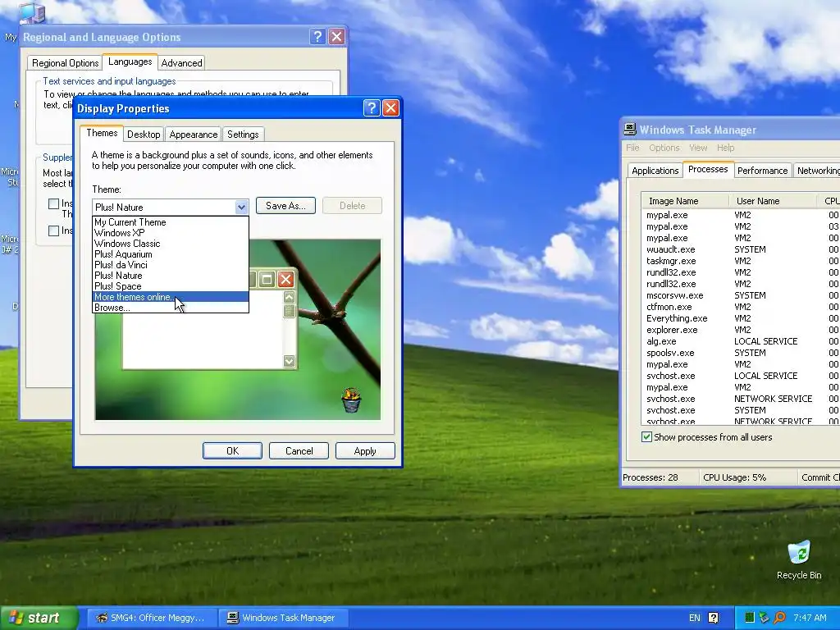Open the Start menu

click(x=39, y=618)
